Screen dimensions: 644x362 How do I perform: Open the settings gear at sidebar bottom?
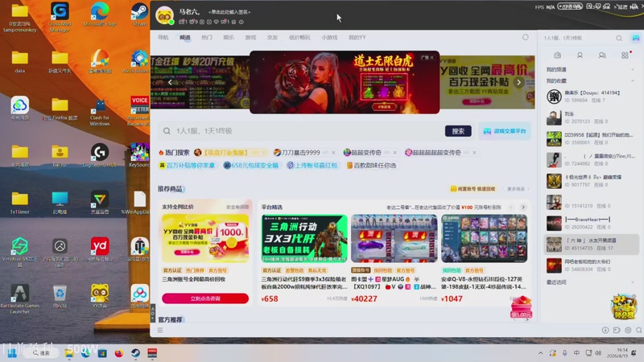(628, 330)
